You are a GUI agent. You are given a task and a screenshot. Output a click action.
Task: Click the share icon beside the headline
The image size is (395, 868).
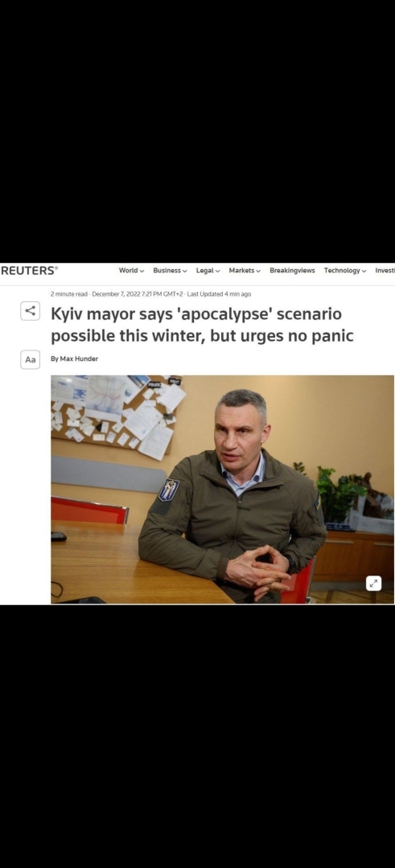click(30, 310)
